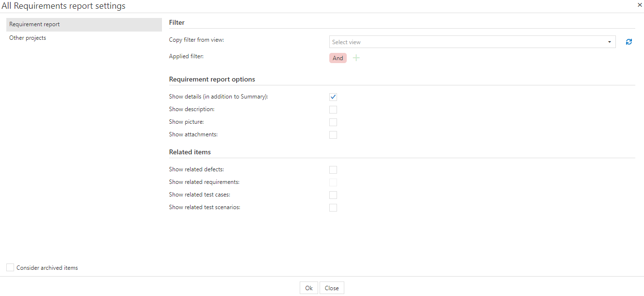Enable the Show picture checkbox

tap(333, 122)
